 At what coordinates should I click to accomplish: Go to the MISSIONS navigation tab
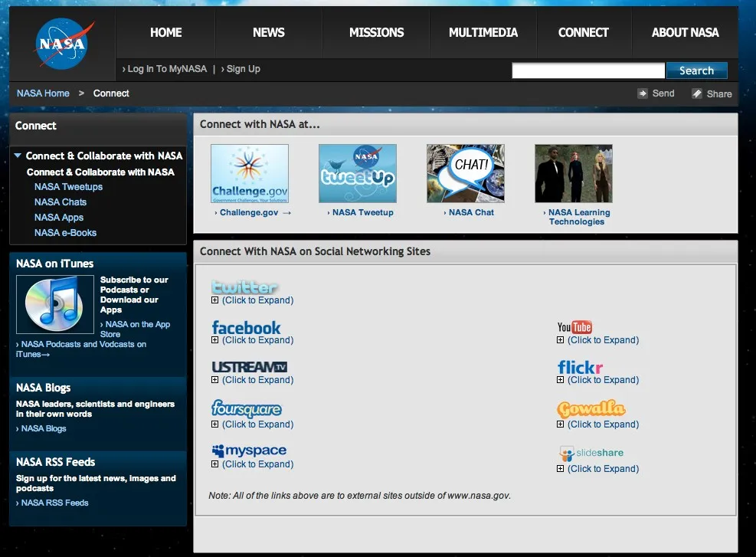click(x=377, y=32)
